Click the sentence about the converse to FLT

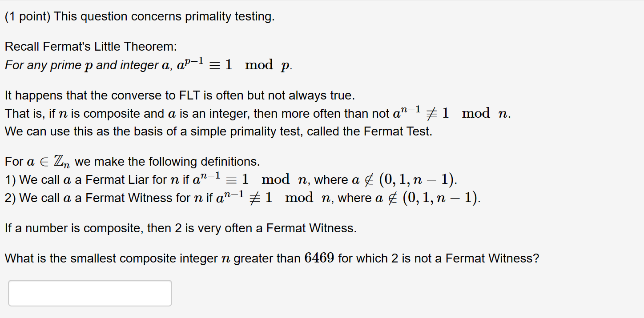click(x=178, y=95)
